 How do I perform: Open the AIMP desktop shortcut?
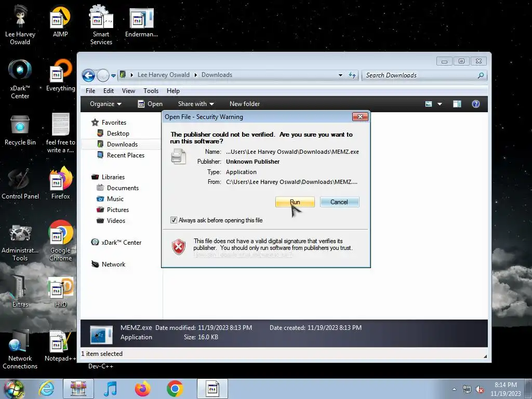click(60, 21)
